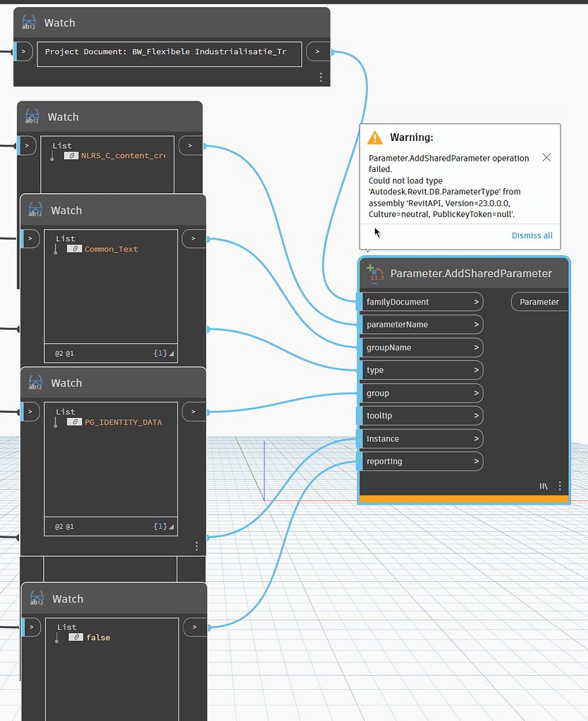Image resolution: width=588 pixels, height=721 pixels.
Task: Click the Dismiss all link in the warning
Action: [x=532, y=235]
